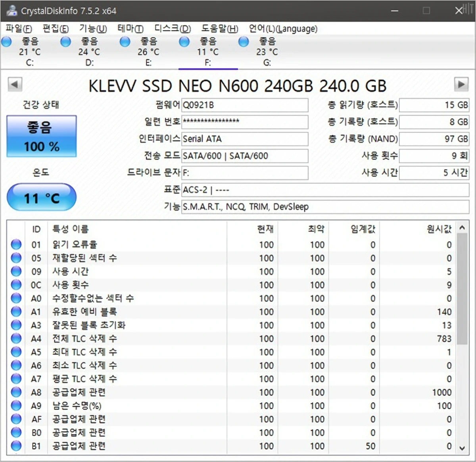Click status icon for attribute 09

pyautogui.click(x=16, y=271)
